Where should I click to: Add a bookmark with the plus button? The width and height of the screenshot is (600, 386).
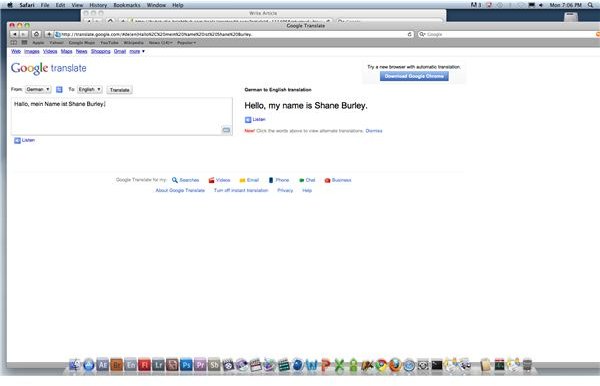point(49,34)
